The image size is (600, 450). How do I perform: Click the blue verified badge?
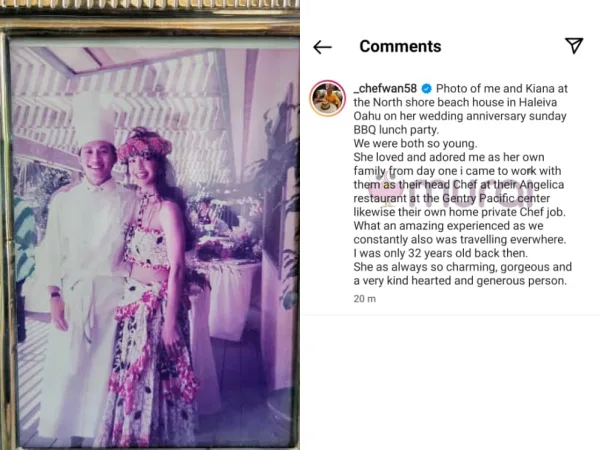(x=427, y=89)
